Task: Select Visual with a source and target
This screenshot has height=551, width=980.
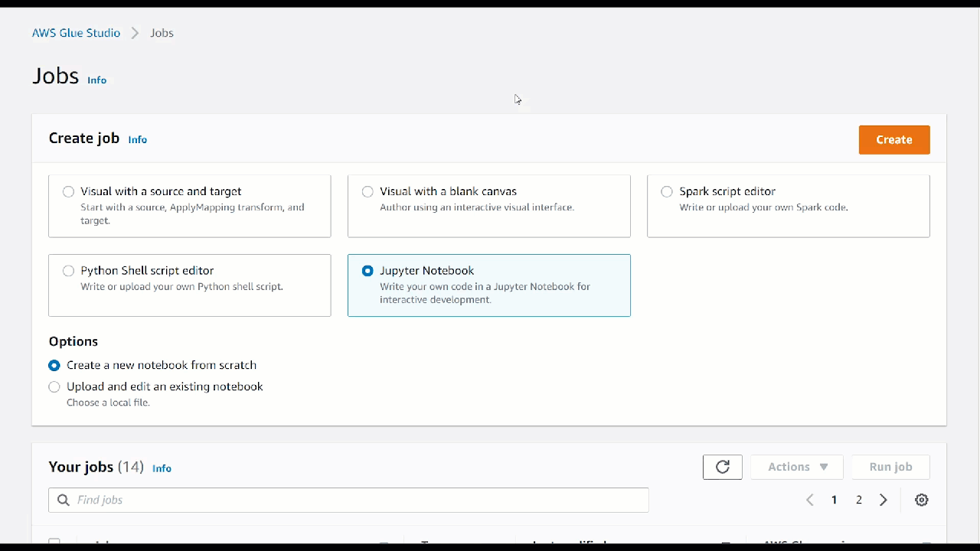Action: pos(69,191)
